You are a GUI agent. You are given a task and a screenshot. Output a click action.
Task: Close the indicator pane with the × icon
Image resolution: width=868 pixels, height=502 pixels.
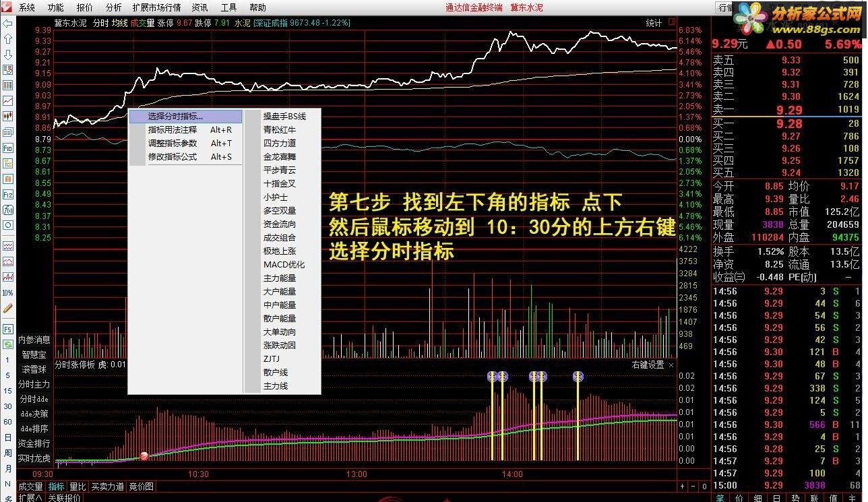click(x=671, y=365)
